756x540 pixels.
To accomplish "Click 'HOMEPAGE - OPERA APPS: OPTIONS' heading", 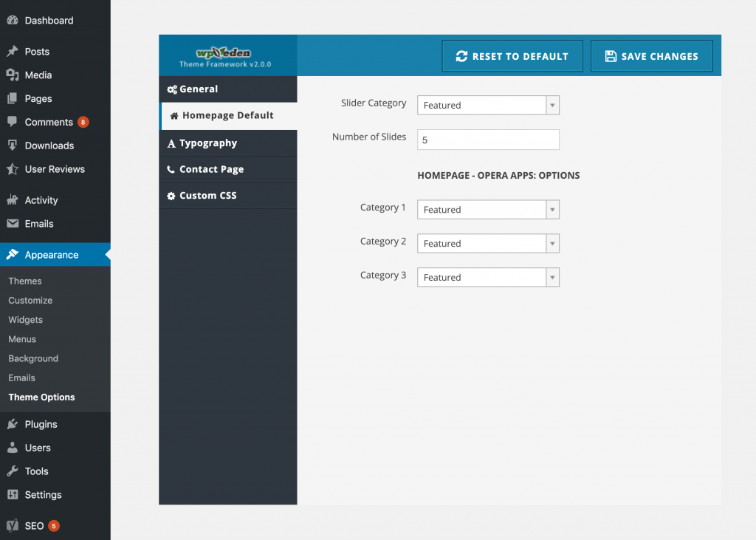I will (x=498, y=176).
